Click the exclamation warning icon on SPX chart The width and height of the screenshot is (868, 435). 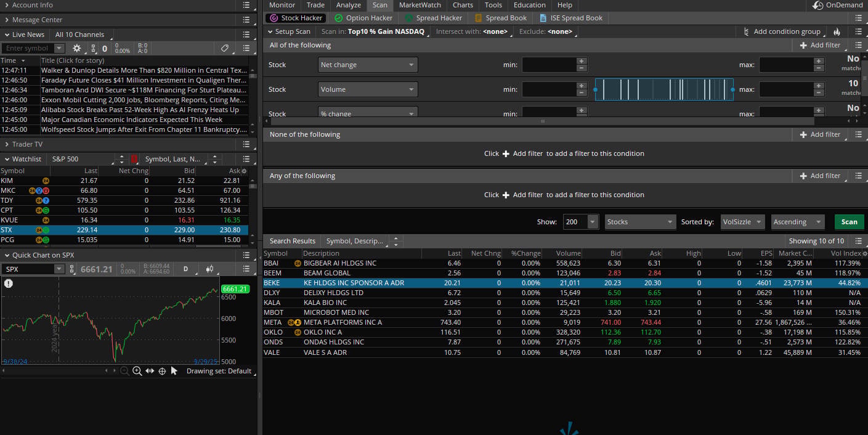click(x=9, y=283)
